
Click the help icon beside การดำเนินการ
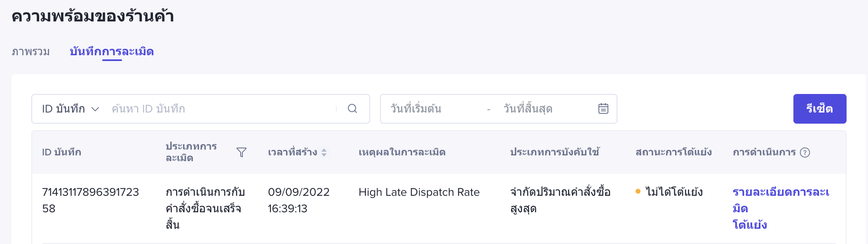(805, 152)
